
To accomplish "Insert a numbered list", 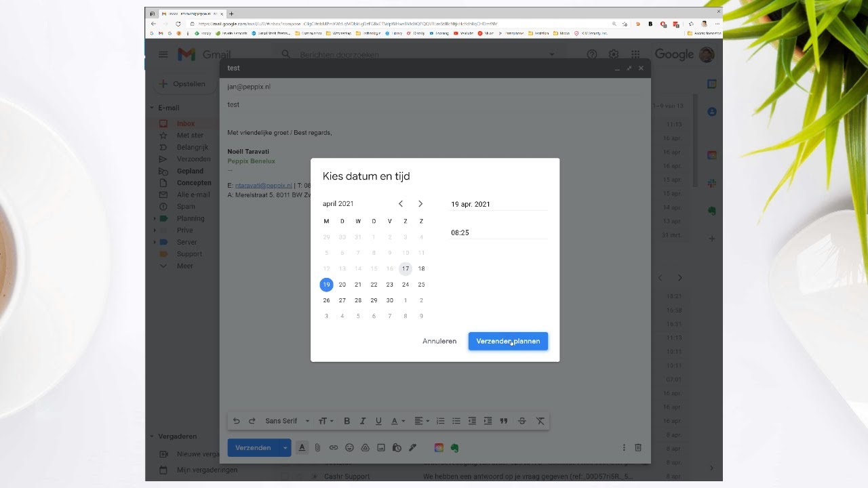I will 440,421.
